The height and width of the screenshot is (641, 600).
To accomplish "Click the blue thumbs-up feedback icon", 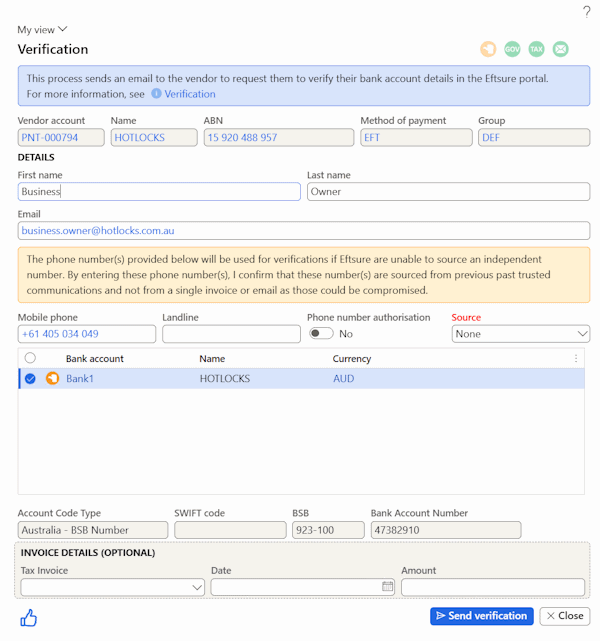I will 28,618.
